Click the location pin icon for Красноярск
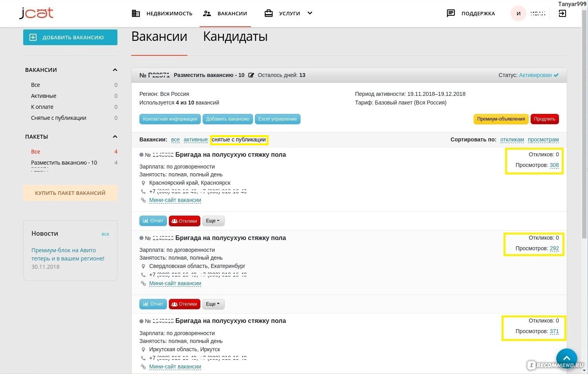 click(x=143, y=183)
